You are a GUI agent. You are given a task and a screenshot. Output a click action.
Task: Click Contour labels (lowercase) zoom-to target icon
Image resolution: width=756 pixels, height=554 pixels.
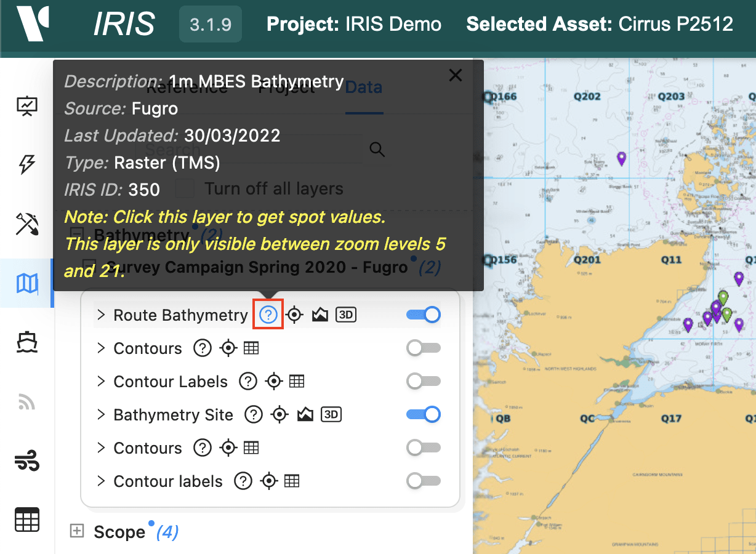tap(269, 481)
